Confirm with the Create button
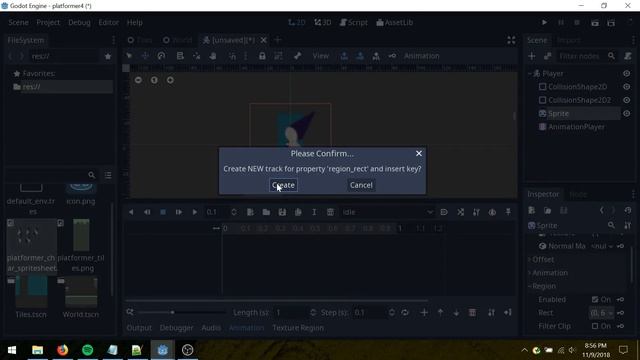 283,185
